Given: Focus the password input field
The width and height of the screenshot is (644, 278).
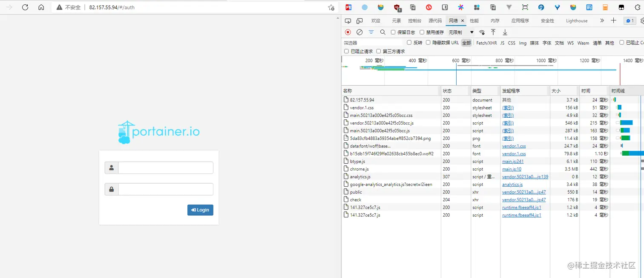Looking at the screenshot, I should click(x=165, y=189).
